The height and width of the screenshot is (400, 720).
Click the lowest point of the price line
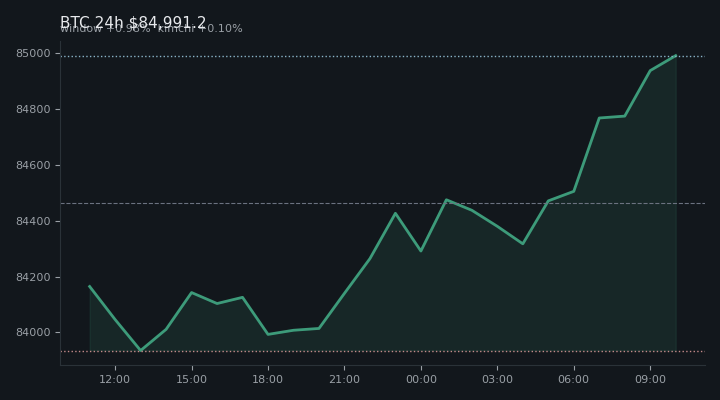(141, 350)
